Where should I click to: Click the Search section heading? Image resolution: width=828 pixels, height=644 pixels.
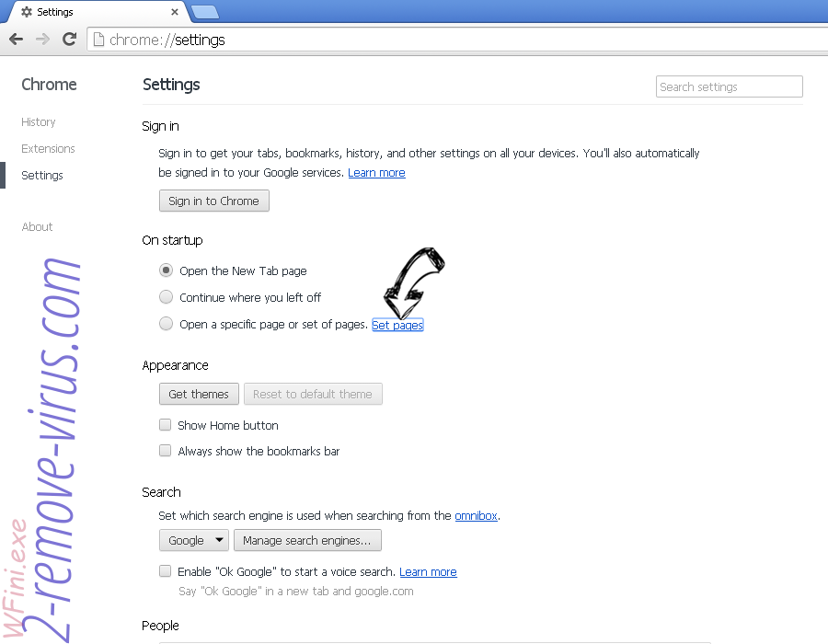pyautogui.click(x=161, y=492)
